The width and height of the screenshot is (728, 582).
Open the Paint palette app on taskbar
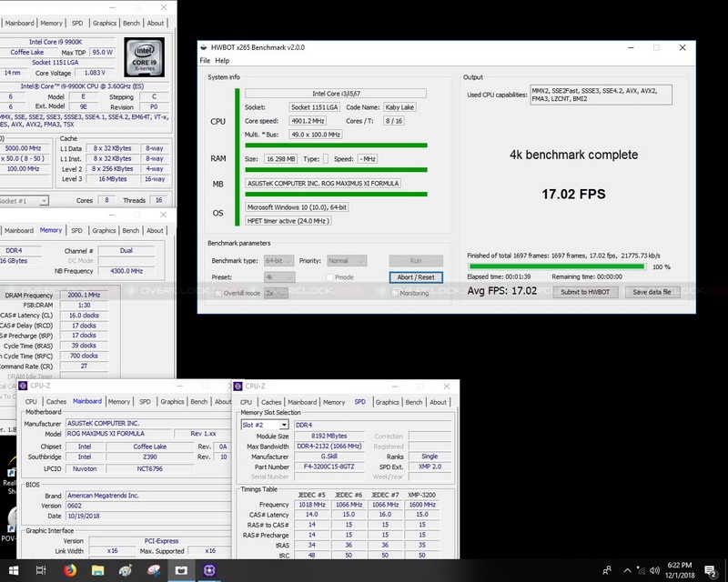pos(126,570)
